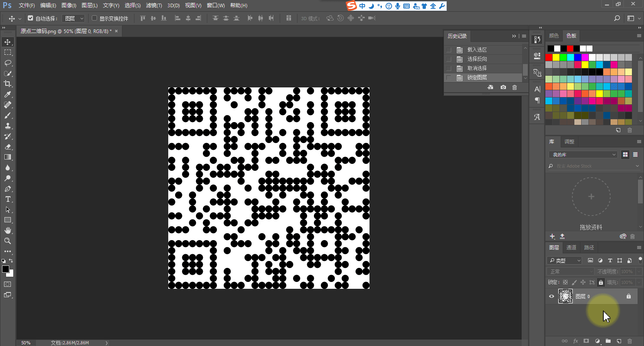Open the layer filter 类型 dropdown
This screenshot has height=346, width=644.
(x=564, y=261)
